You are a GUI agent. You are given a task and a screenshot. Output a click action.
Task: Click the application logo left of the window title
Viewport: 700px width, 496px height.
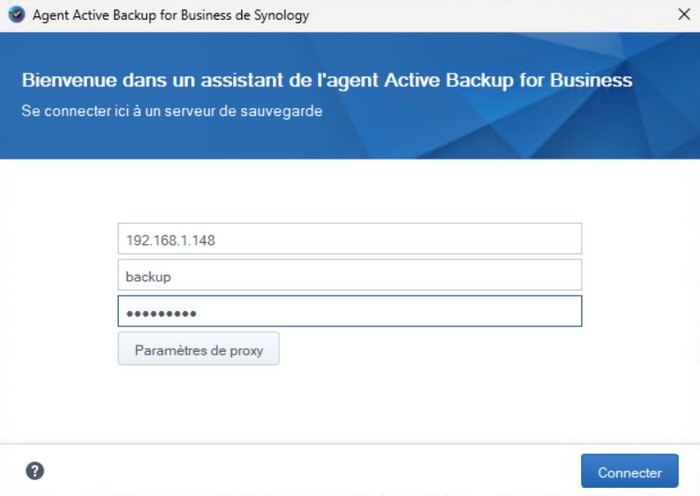[16, 16]
